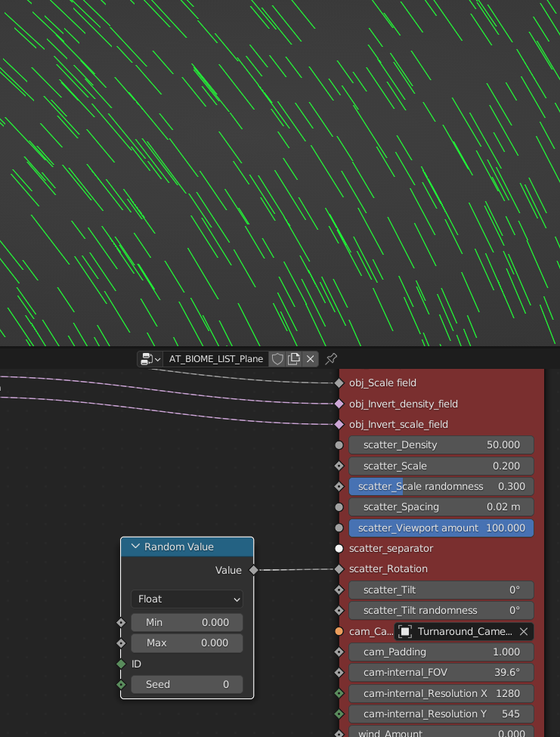
Task: Click the Max input socket diamond
Action: (x=121, y=643)
